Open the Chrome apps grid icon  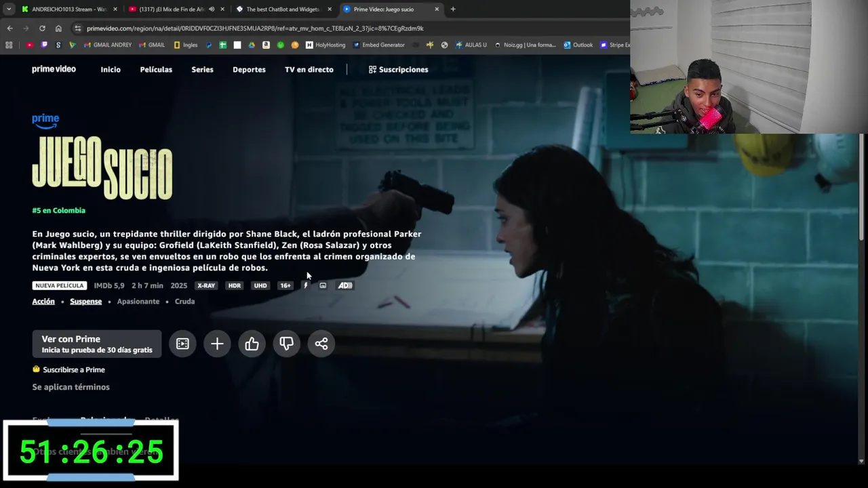coord(9,45)
